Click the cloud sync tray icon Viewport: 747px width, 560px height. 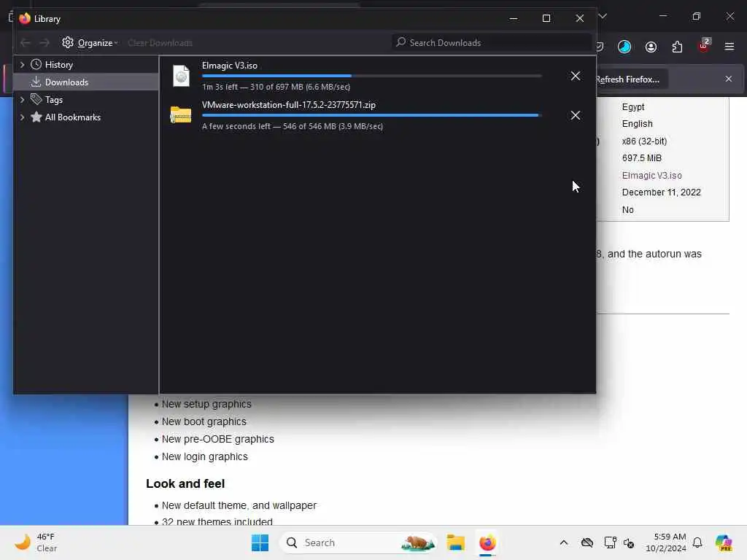[587, 542]
